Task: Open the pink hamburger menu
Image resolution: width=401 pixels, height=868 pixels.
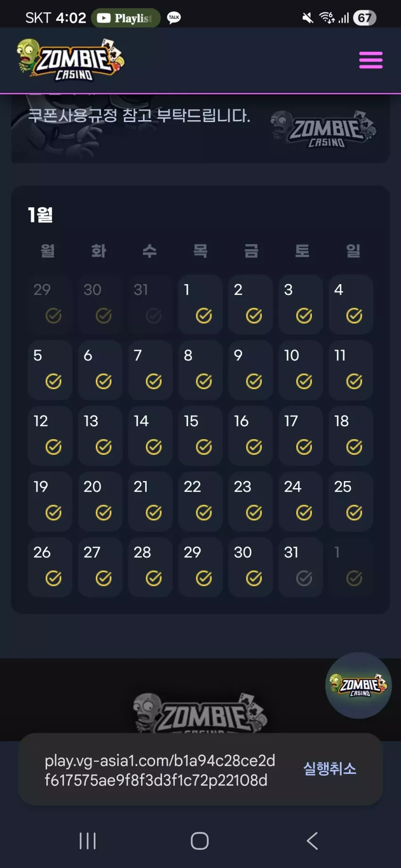Action: coord(371,60)
